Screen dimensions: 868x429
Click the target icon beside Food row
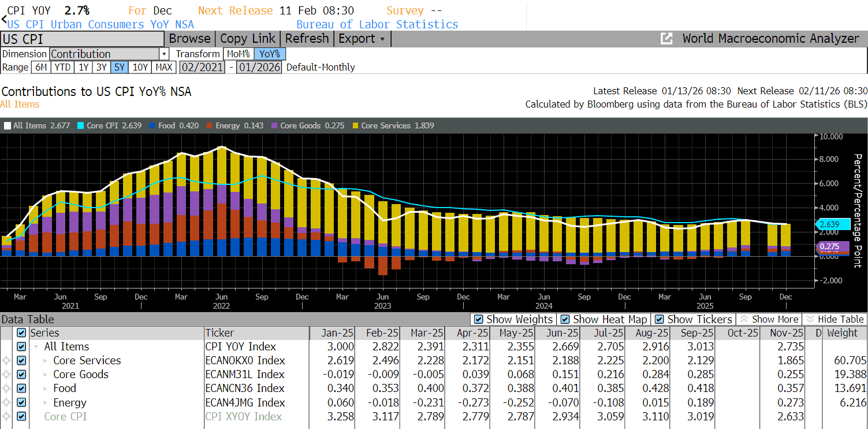[7, 389]
